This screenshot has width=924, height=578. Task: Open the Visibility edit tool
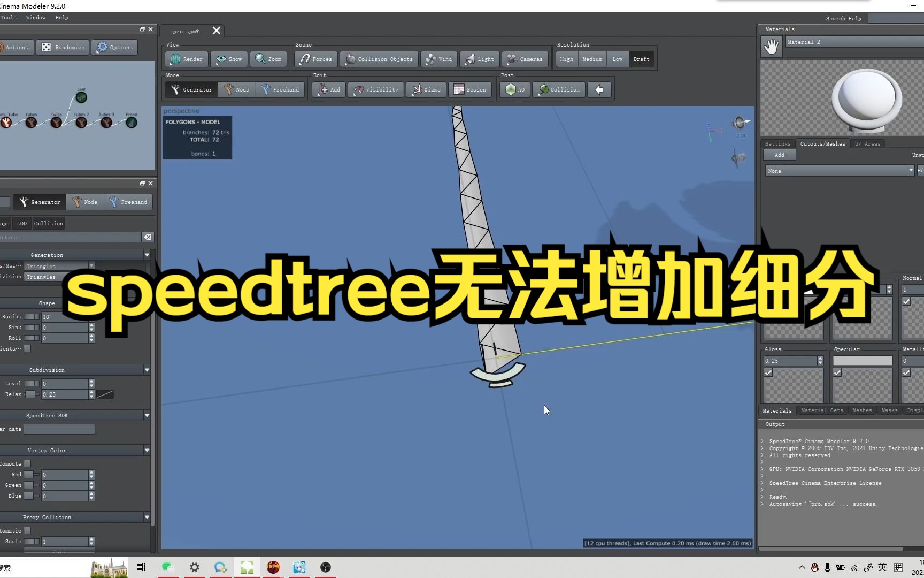tap(376, 89)
